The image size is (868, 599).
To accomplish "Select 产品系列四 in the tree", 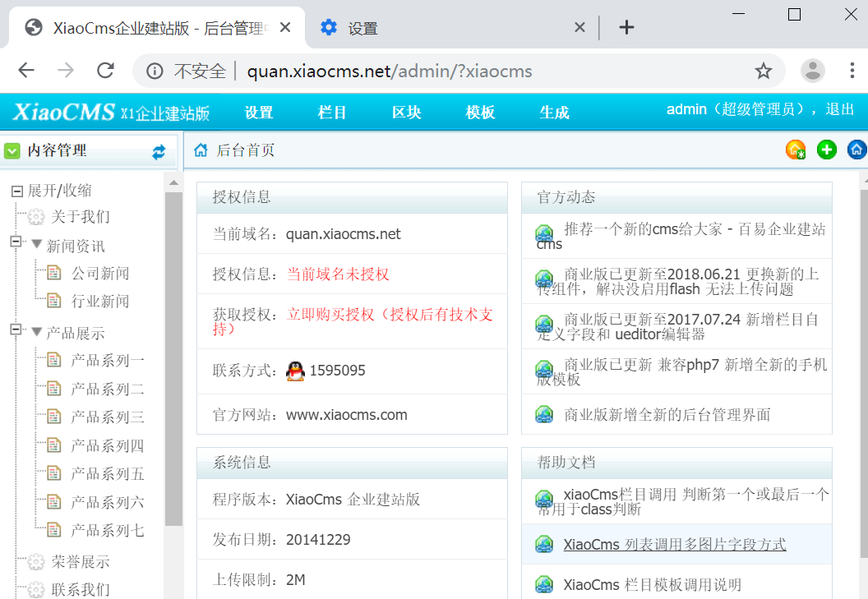I will [108, 445].
